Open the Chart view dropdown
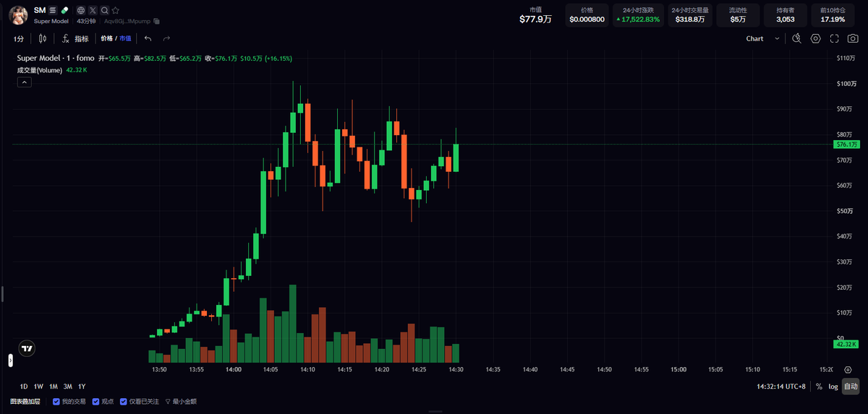This screenshot has height=414, width=868. 763,38
